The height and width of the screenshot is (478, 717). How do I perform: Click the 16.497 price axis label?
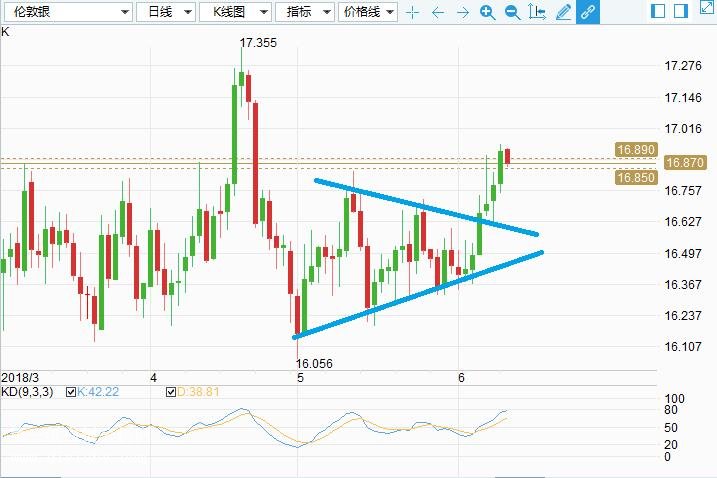coord(683,253)
